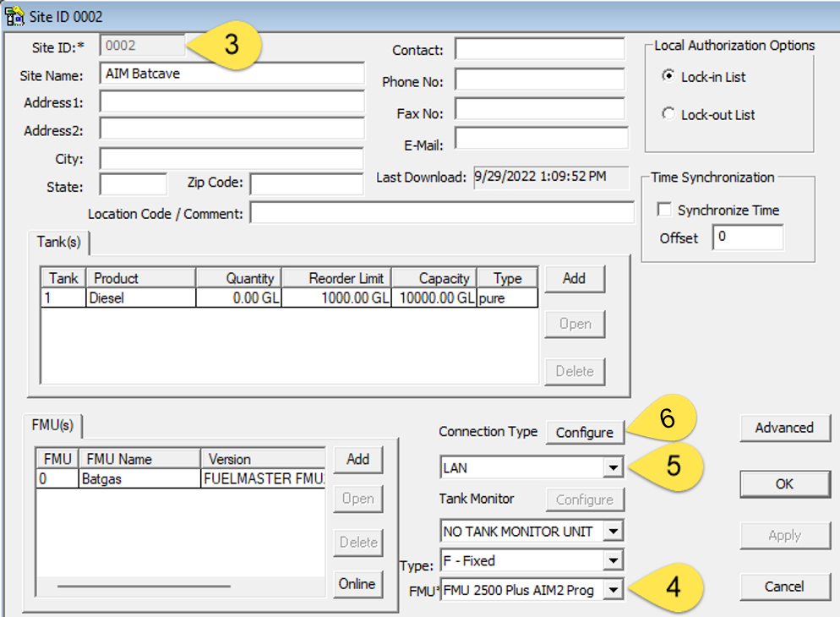Click the Last Download date field
840x617 pixels.
[x=551, y=177]
